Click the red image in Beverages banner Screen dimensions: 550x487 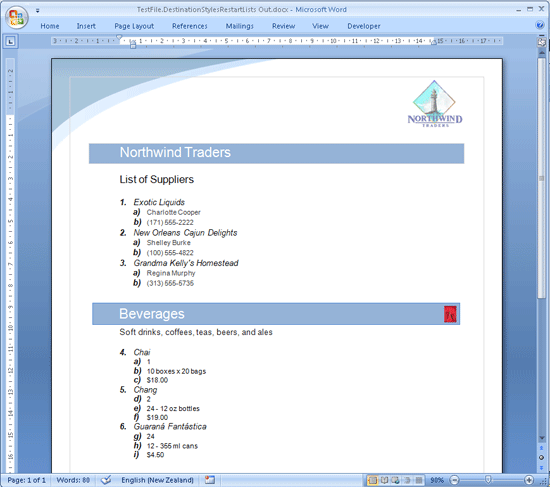point(450,314)
